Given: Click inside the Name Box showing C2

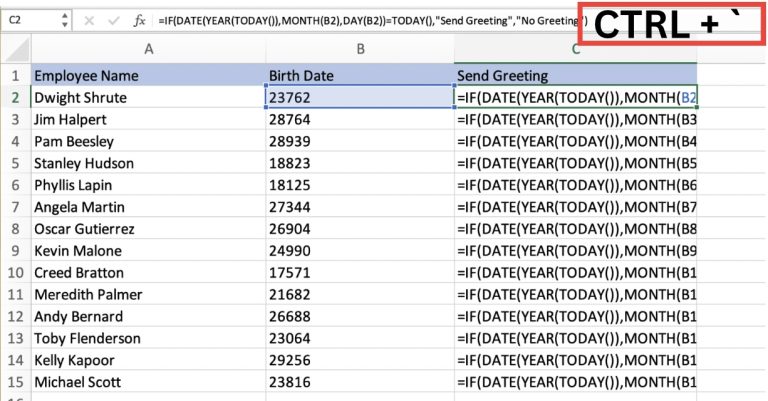Looking at the screenshot, I should [x=30, y=19].
